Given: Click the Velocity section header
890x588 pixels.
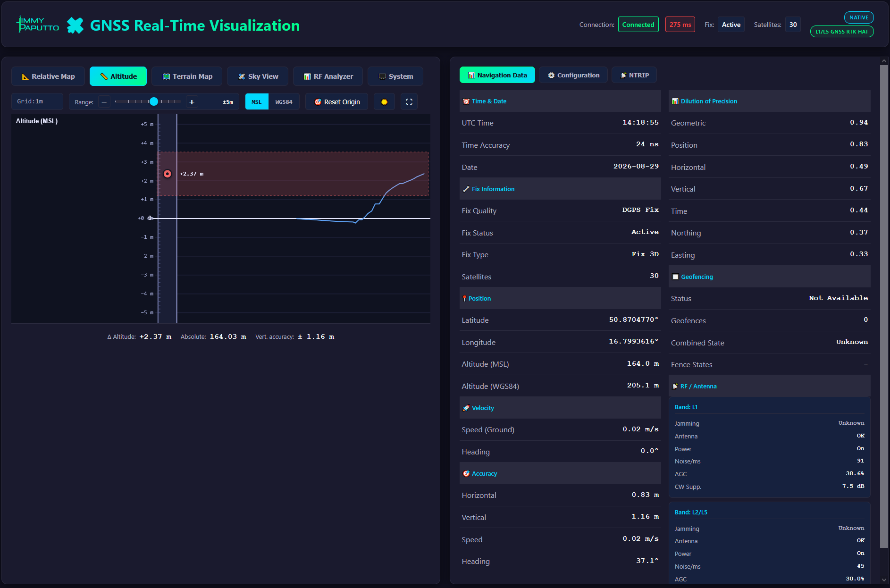Looking at the screenshot, I should click(560, 408).
